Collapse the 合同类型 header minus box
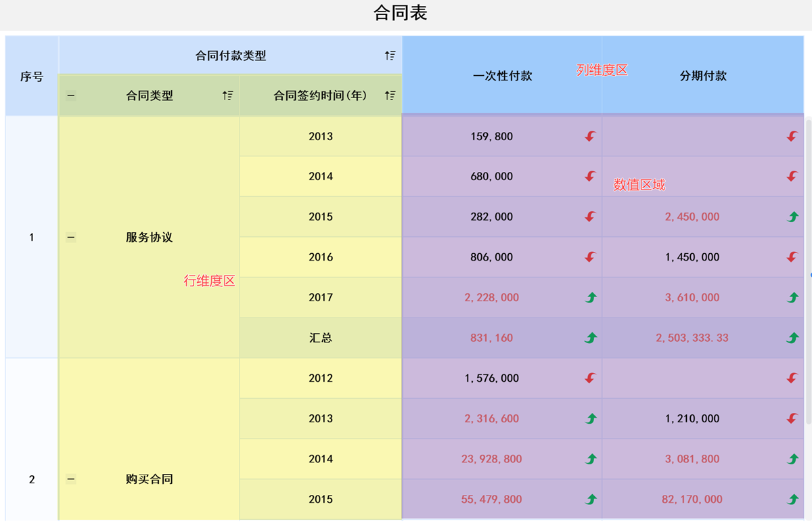This screenshot has height=528, width=812. coord(71,95)
